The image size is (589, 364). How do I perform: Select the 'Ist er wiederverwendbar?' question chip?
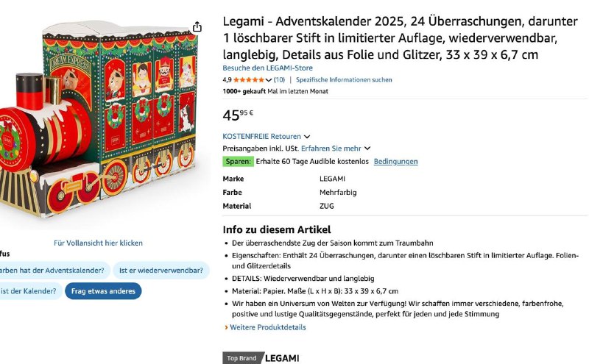(x=161, y=270)
